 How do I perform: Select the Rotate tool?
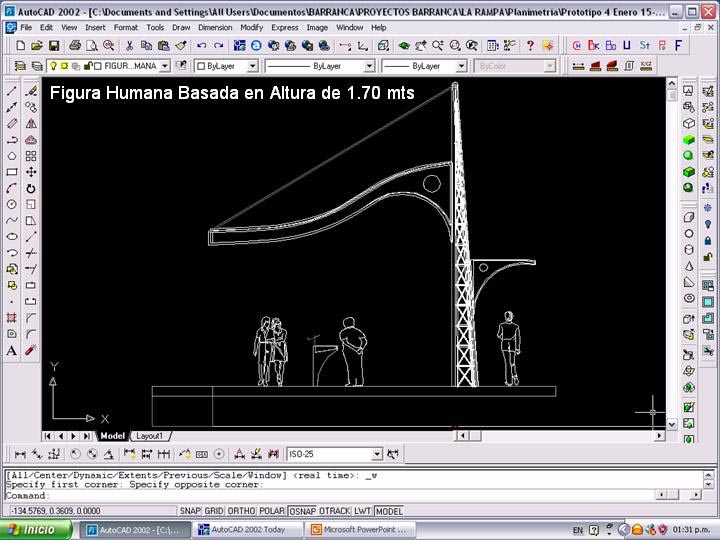pyautogui.click(x=31, y=188)
